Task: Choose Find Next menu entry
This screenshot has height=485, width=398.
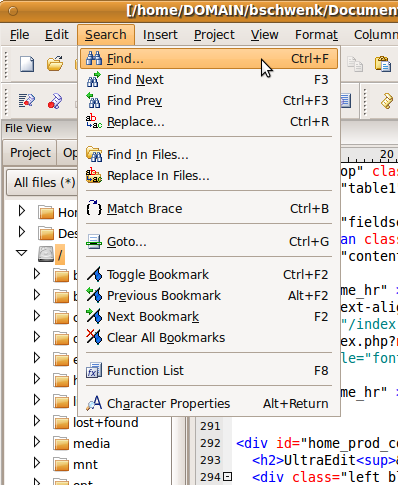Action: point(209,80)
